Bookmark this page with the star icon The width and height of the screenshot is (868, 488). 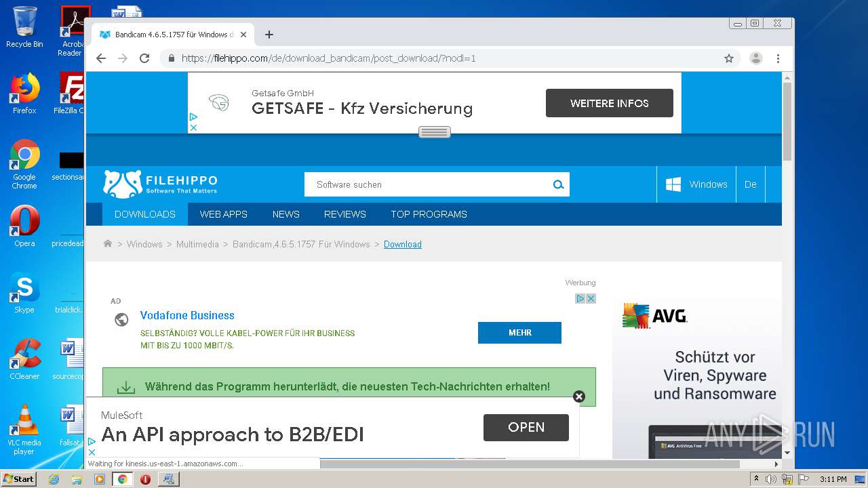(x=729, y=58)
